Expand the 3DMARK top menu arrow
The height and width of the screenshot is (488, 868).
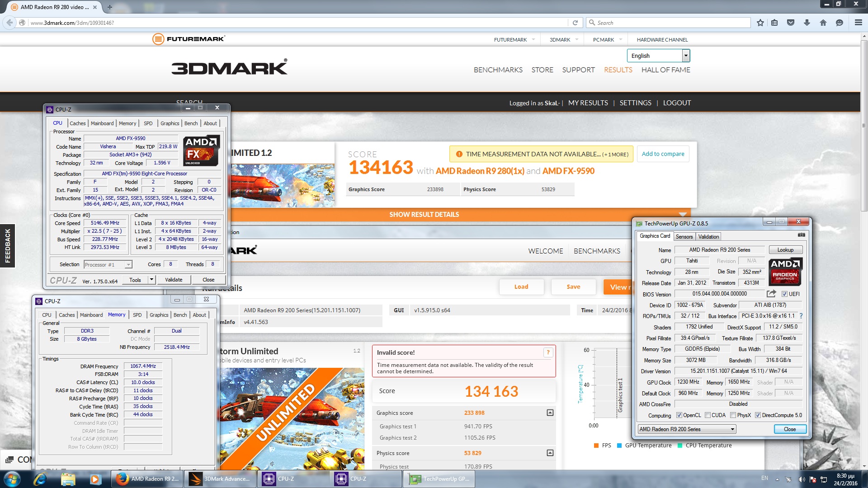[577, 39]
